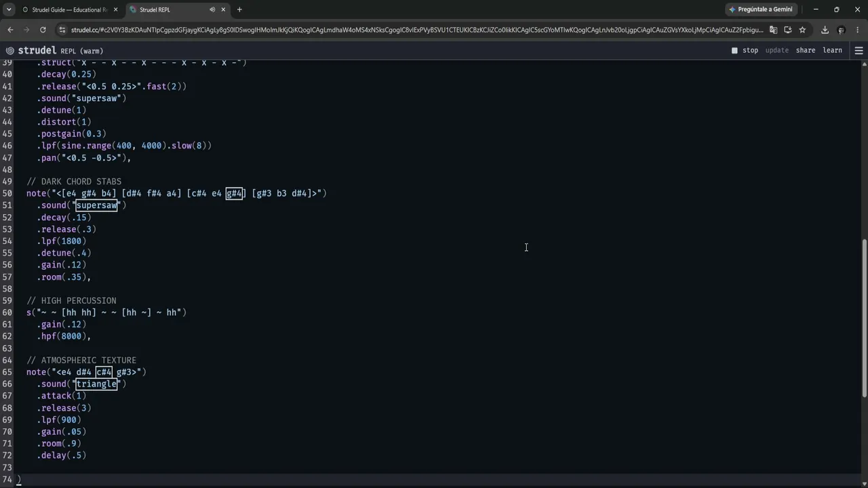Open the learn link
The image size is (868, 488).
(832, 50)
